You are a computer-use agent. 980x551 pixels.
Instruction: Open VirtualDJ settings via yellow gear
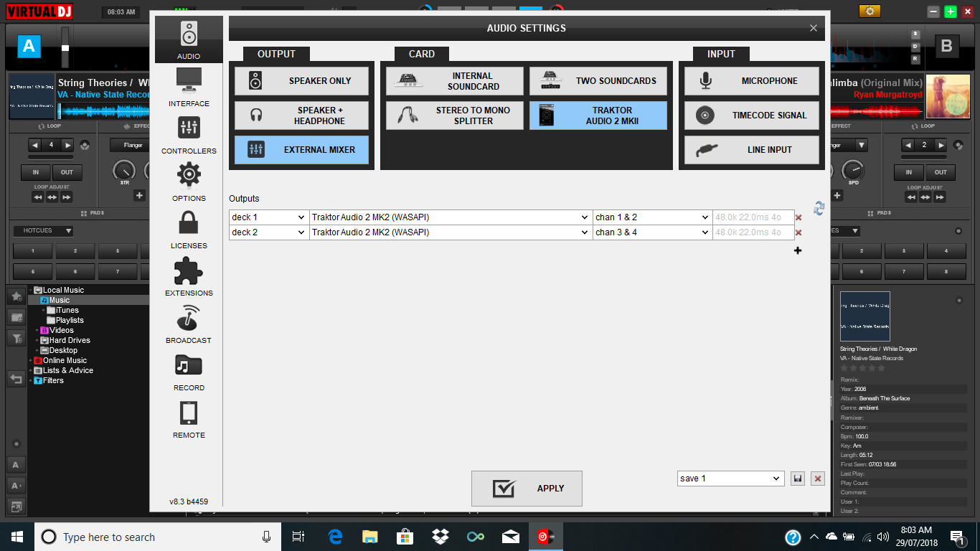click(x=870, y=11)
